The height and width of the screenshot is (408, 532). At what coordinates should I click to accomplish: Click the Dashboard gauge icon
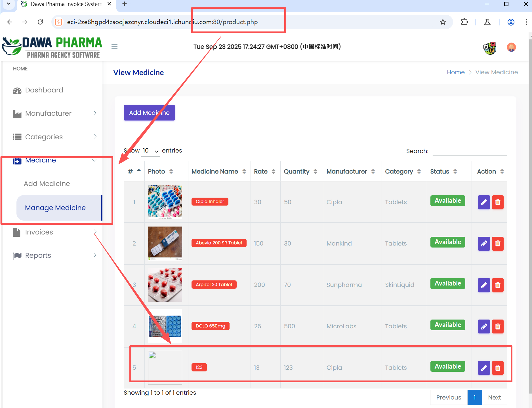[x=17, y=90]
